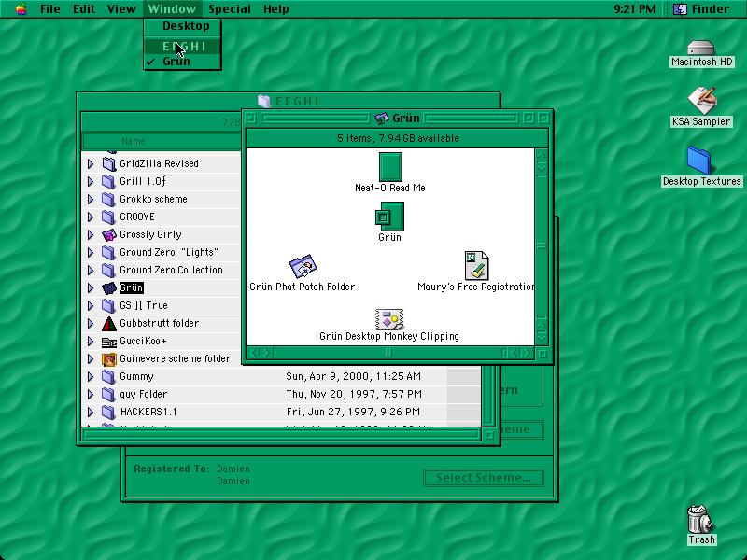
Task: Click the Grün window zoom box
Action: [x=529, y=119]
